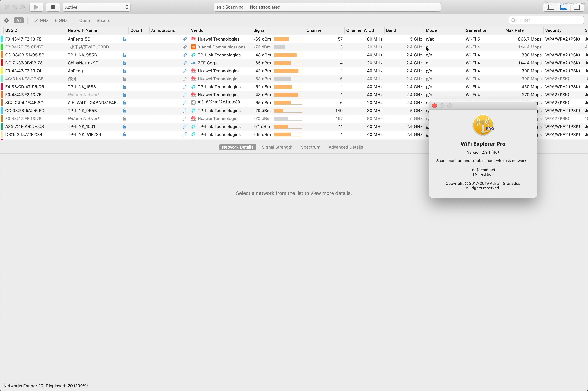
Task: Click the lock icon for TP-LINK_1688
Action: coord(124,87)
